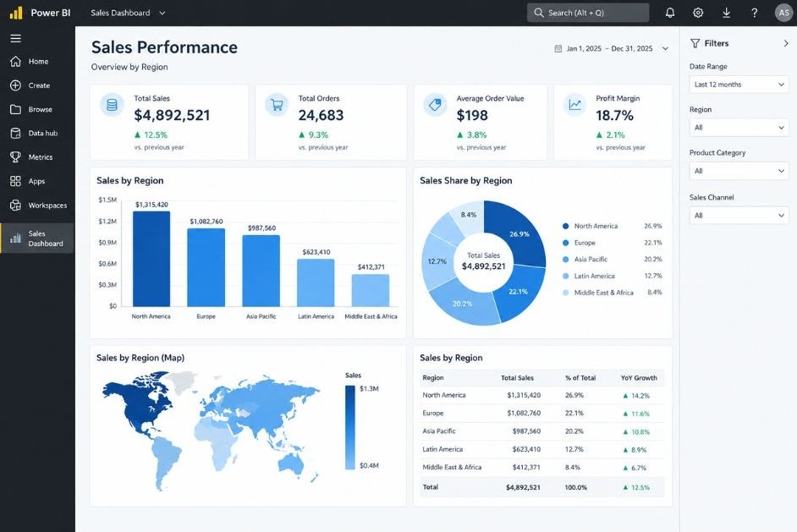
Task: Click North America legend color dot
Action: pyautogui.click(x=566, y=226)
